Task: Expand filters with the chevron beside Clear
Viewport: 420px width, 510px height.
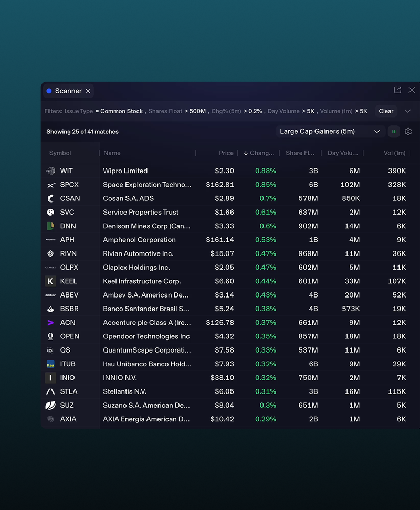Action: [407, 111]
